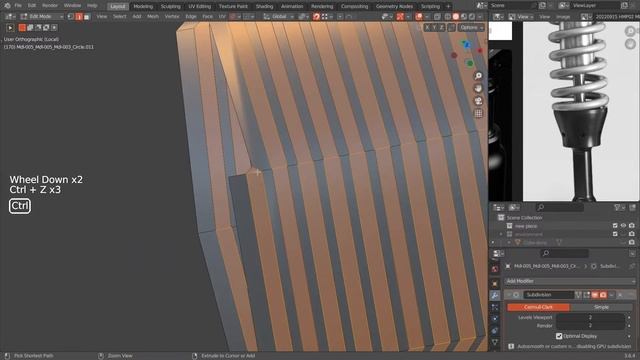Toggle Z mirror axis button
Image resolution: width=640 pixels, height=360 pixels.
(442, 27)
